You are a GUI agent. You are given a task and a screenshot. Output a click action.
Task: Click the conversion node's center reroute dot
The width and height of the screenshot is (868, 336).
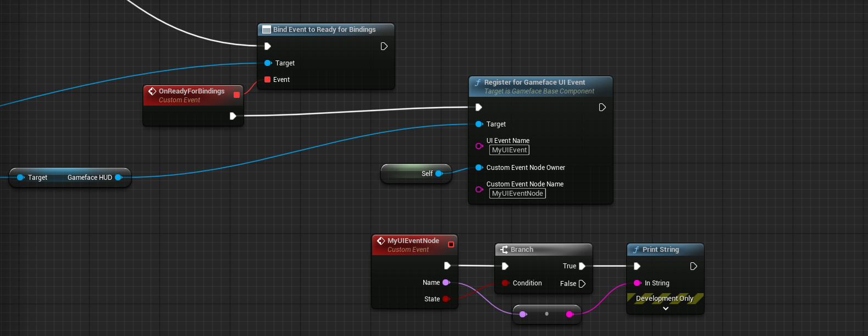click(546, 314)
